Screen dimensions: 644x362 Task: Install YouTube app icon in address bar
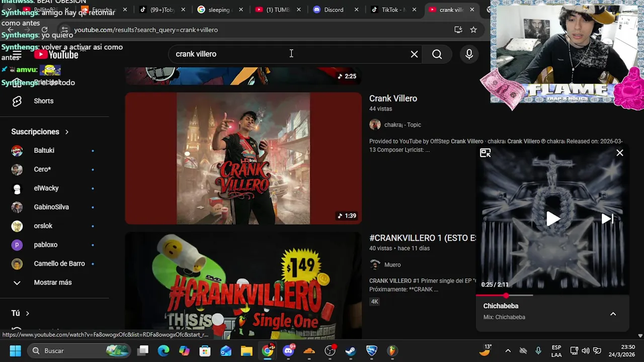tap(458, 30)
